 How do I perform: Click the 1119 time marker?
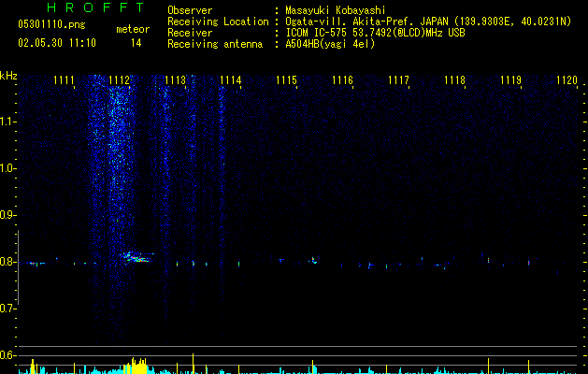pyautogui.click(x=510, y=80)
